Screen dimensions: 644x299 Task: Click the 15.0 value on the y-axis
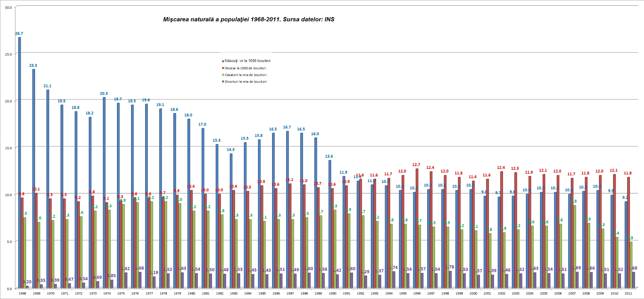coord(8,148)
